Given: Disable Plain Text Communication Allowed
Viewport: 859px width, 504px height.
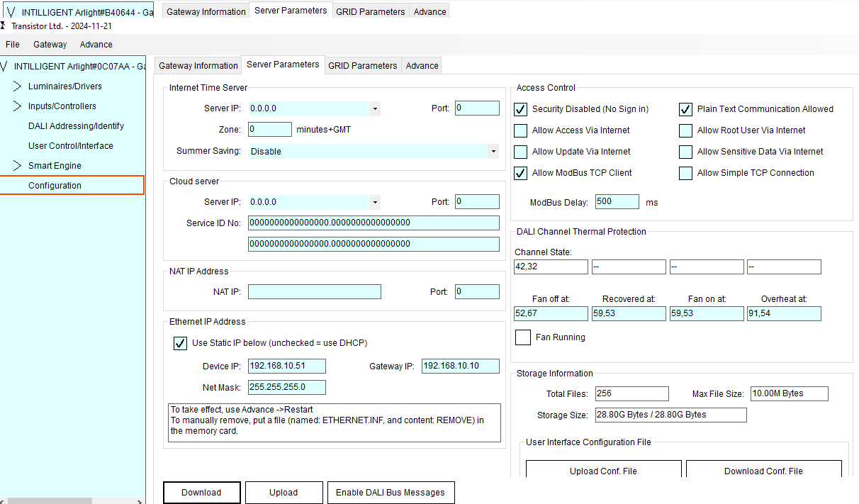Looking at the screenshot, I should click(685, 109).
